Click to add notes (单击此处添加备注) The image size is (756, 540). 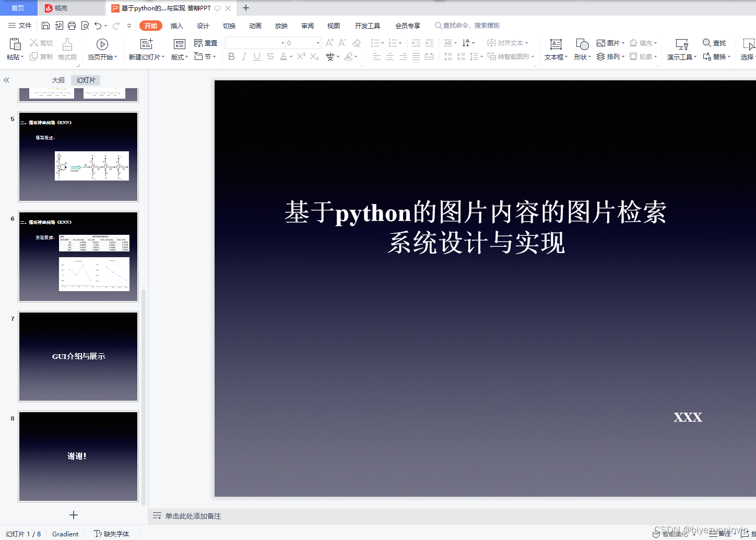click(x=193, y=516)
